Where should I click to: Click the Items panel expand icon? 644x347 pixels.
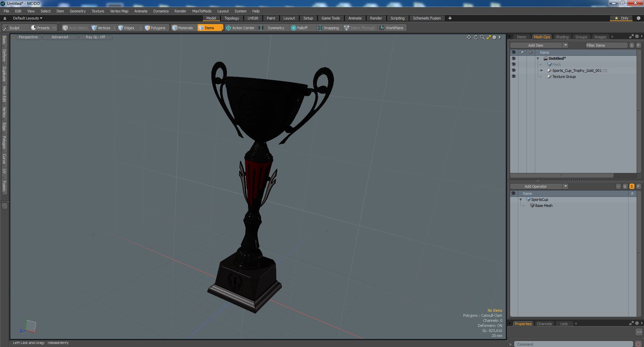[x=631, y=37]
